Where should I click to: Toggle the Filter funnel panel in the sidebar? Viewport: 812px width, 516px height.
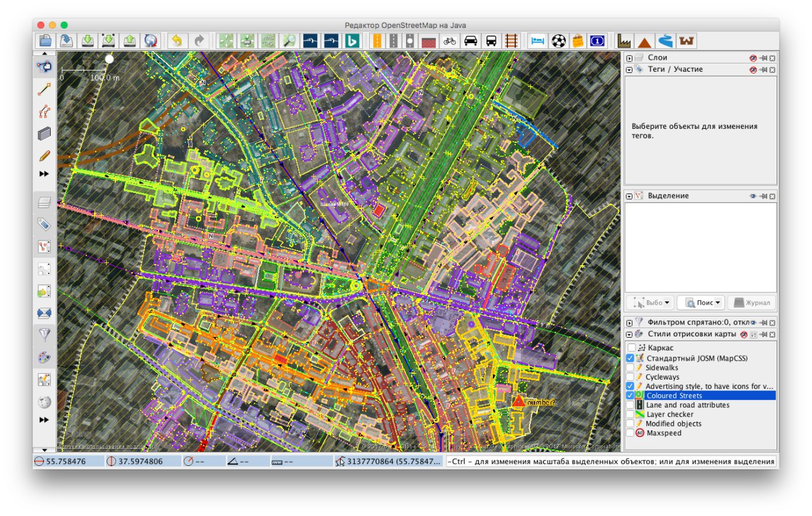pyautogui.click(x=44, y=334)
